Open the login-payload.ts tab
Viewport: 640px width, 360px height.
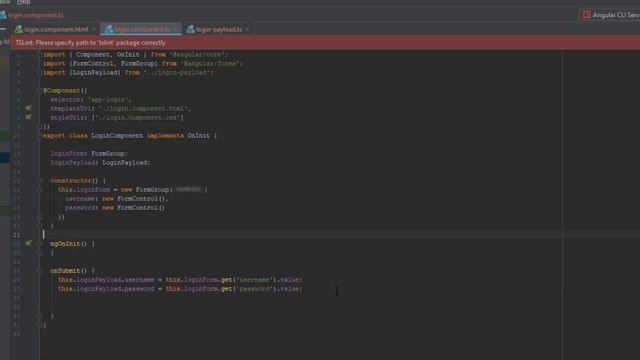tap(219, 29)
